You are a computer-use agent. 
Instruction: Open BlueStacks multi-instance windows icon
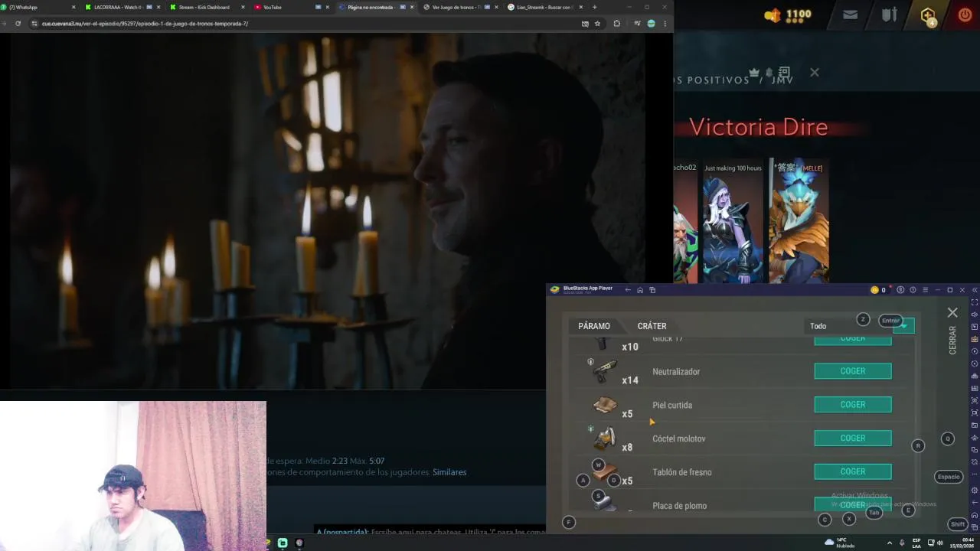pos(652,290)
